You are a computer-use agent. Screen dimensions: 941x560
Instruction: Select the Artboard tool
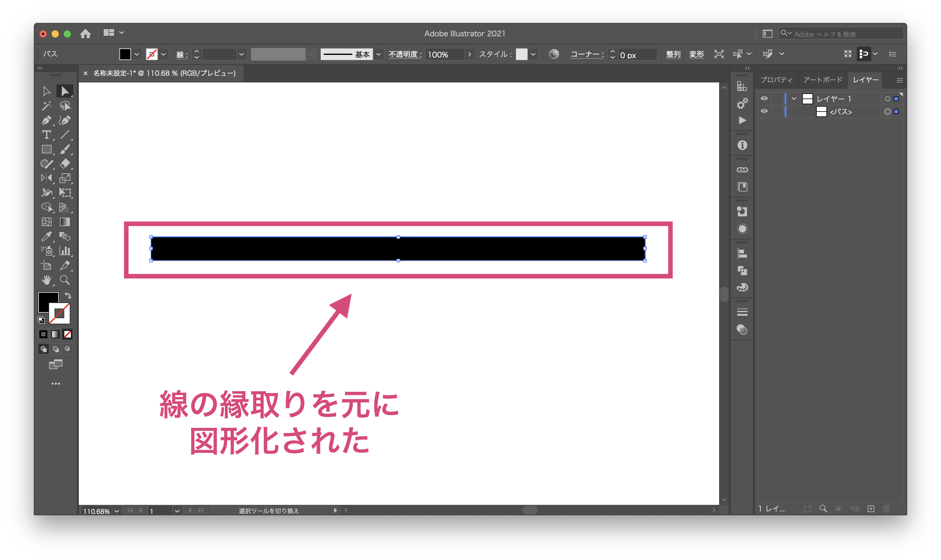(x=46, y=266)
